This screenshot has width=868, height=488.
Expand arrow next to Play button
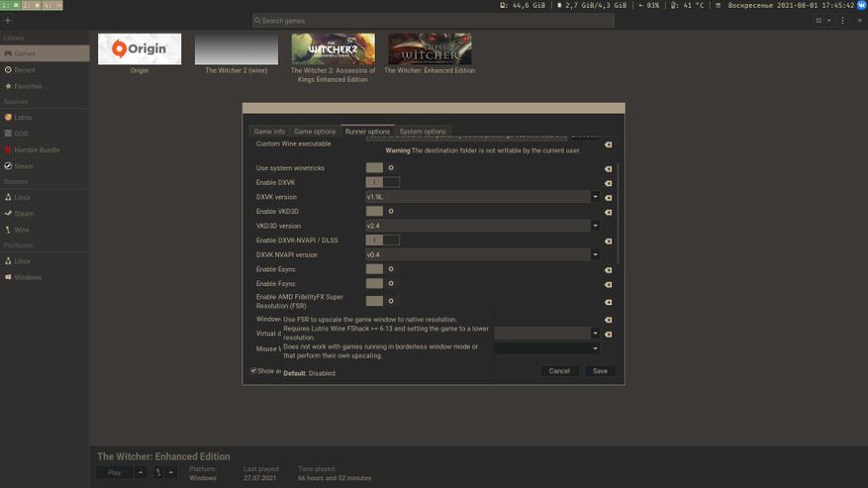pyautogui.click(x=141, y=472)
